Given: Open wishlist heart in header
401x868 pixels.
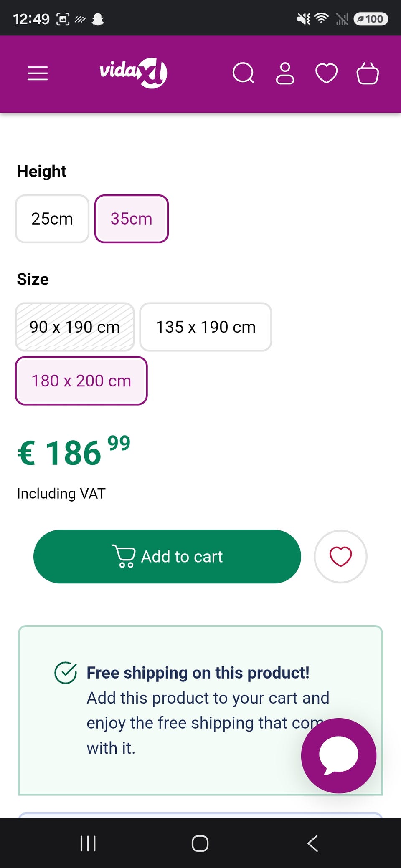Looking at the screenshot, I should (x=326, y=73).
